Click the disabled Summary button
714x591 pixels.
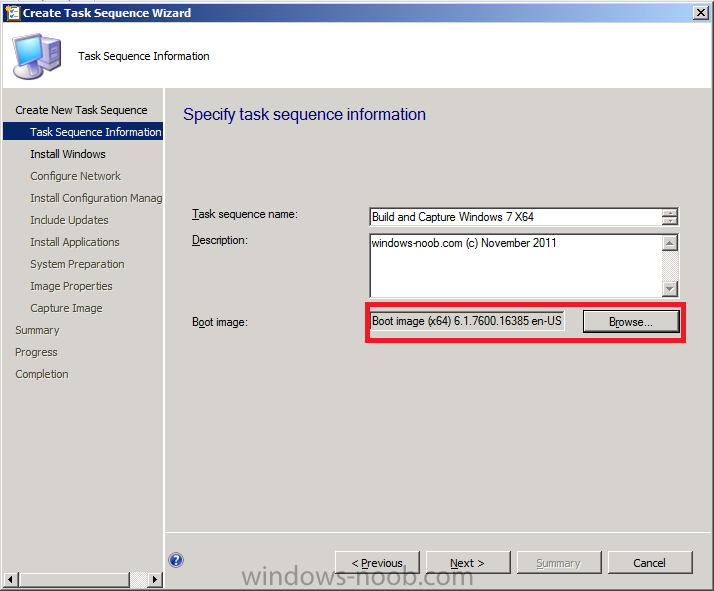point(559,563)
